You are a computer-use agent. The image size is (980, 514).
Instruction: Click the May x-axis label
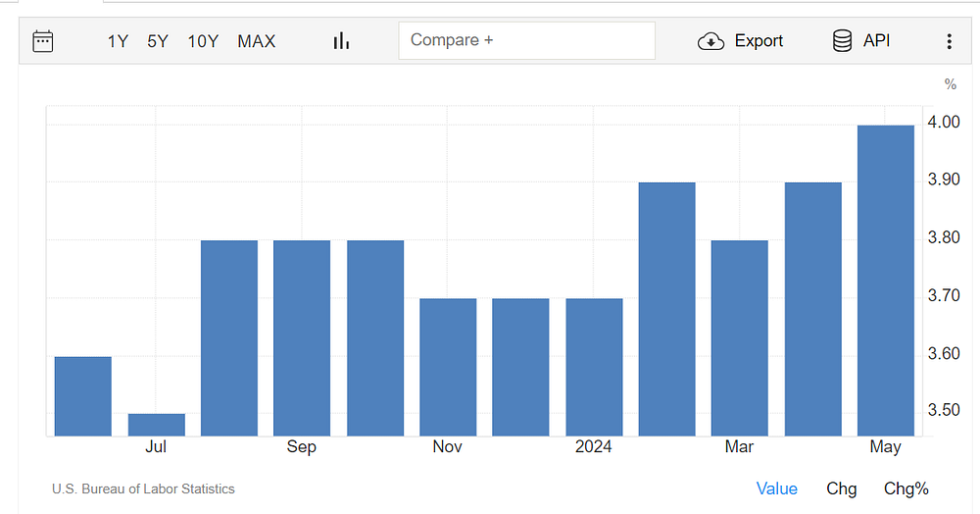pyautogui.click(x=886, y=446)
